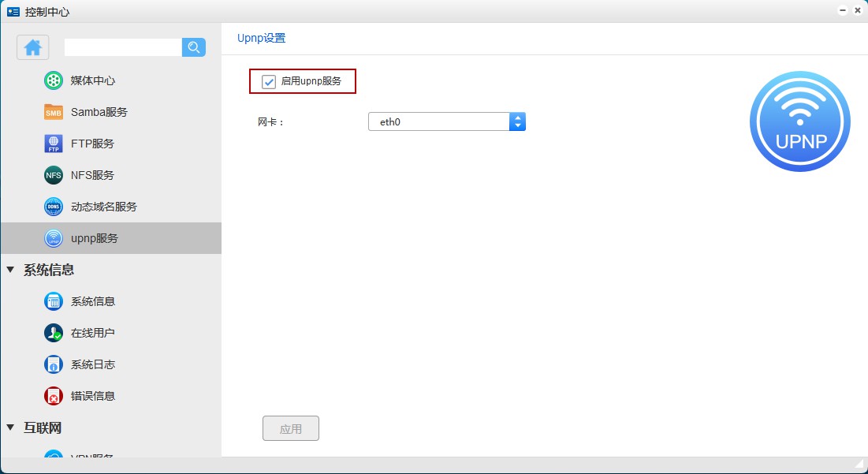Select the Samba服务 SMB icon
This screenshot has height=474, width=868.
[x=54, y=112]
